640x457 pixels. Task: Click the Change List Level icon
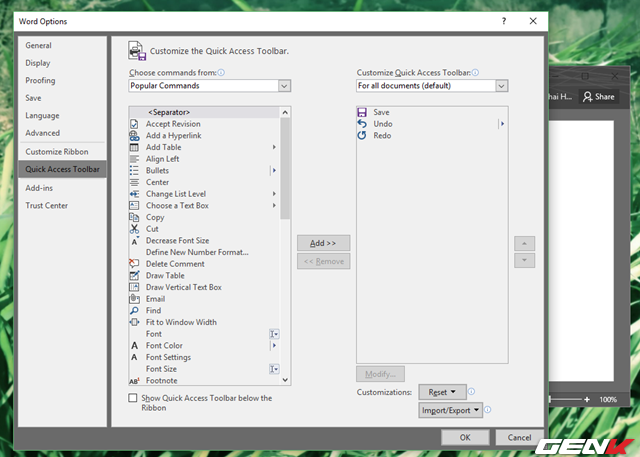click(134, 194)
